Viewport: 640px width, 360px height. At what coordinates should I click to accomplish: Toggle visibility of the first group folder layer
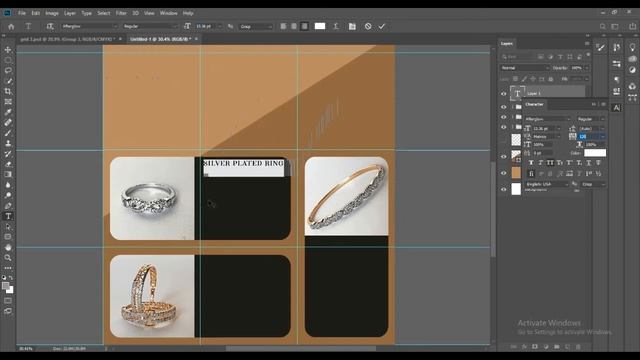point(504,107)
